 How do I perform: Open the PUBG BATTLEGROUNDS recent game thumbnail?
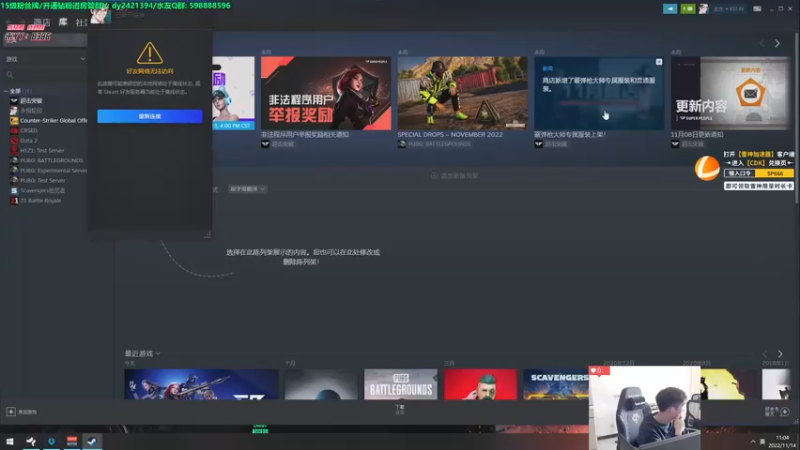[401, 384]
